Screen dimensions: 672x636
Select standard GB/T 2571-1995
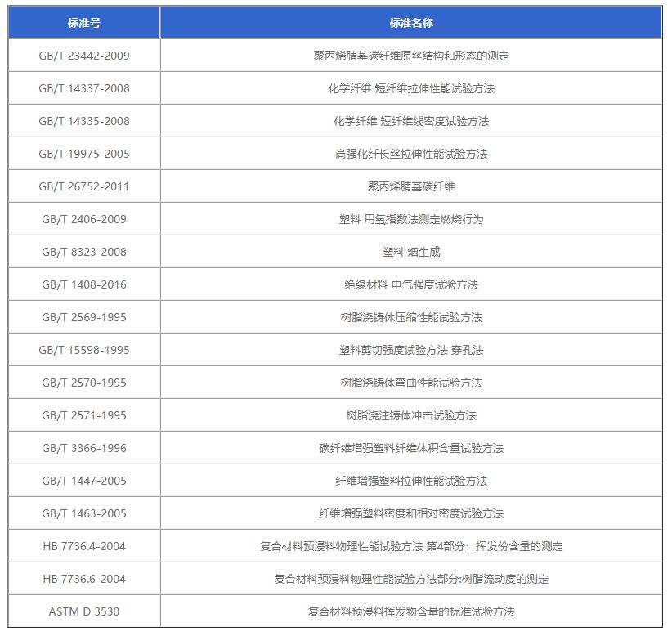83,415
